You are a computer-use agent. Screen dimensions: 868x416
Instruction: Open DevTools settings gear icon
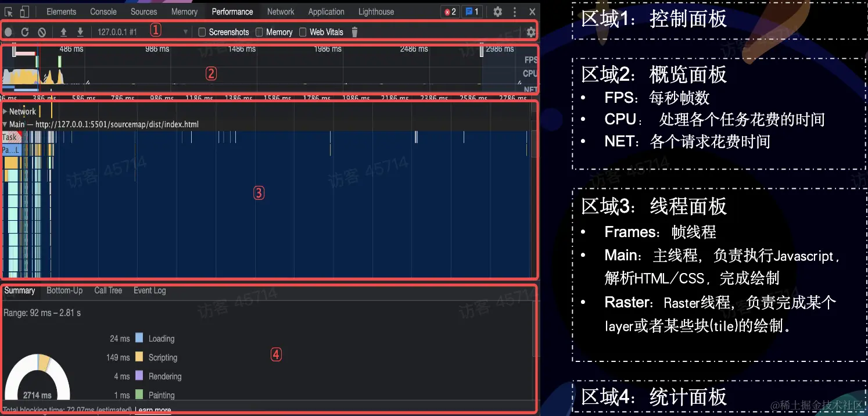(x=498, y=12)
